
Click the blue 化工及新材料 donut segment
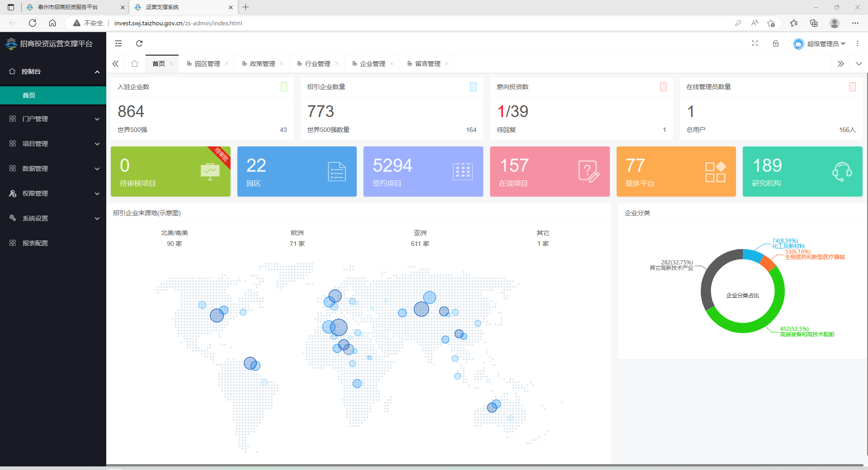tap(752, 255)
